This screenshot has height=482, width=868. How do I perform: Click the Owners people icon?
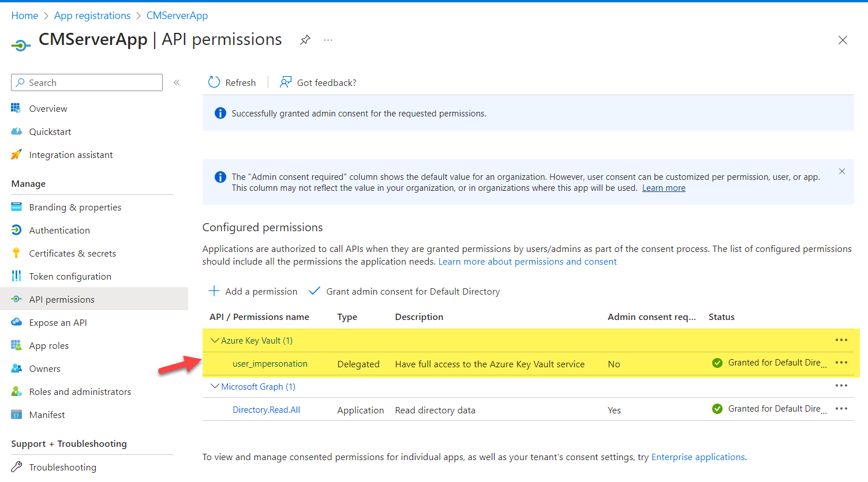[16, 368]
